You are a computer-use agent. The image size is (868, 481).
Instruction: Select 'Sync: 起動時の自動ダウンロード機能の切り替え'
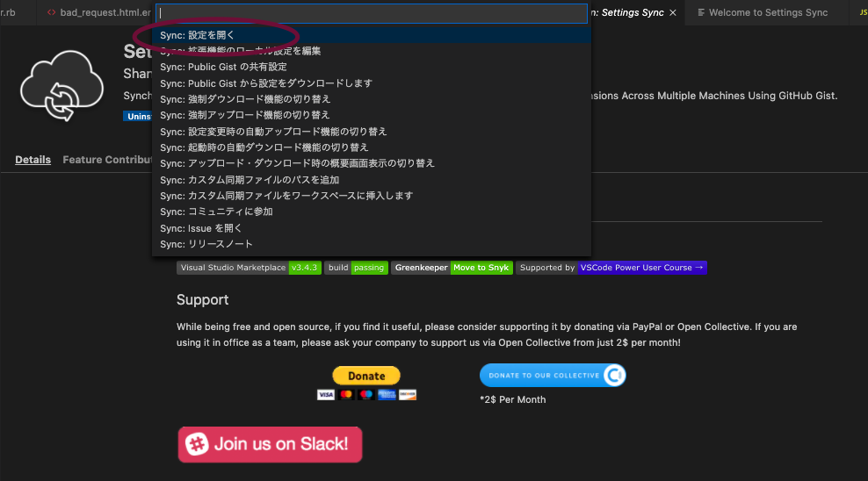tap(372, 147)
